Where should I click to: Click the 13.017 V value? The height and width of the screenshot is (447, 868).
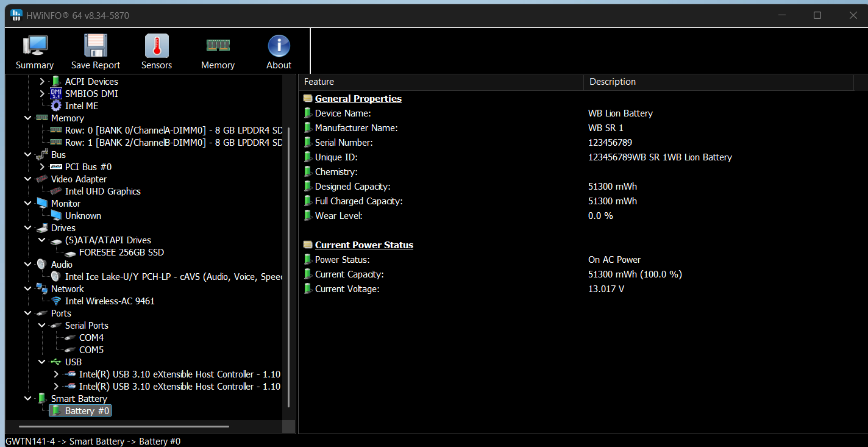point(606,288)
